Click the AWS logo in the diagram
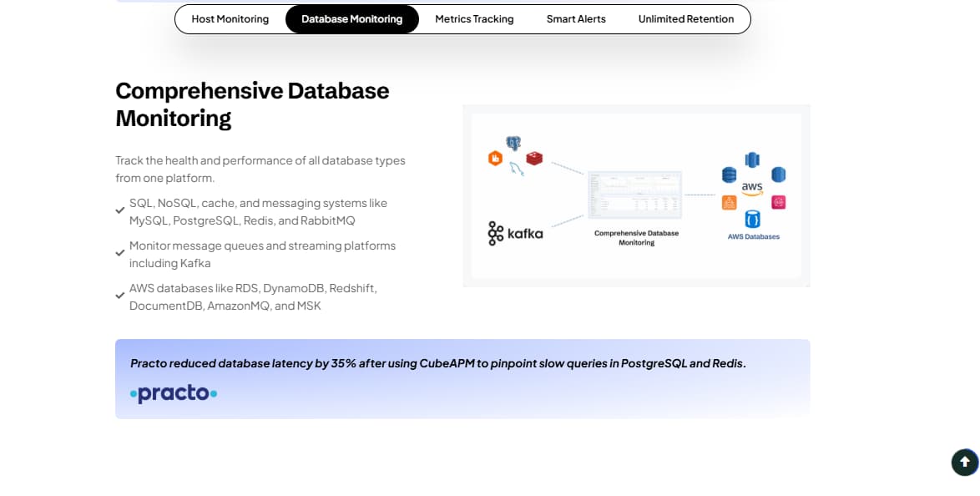The width and height of the screenshot is (980, 496). [x=752, y=188]
